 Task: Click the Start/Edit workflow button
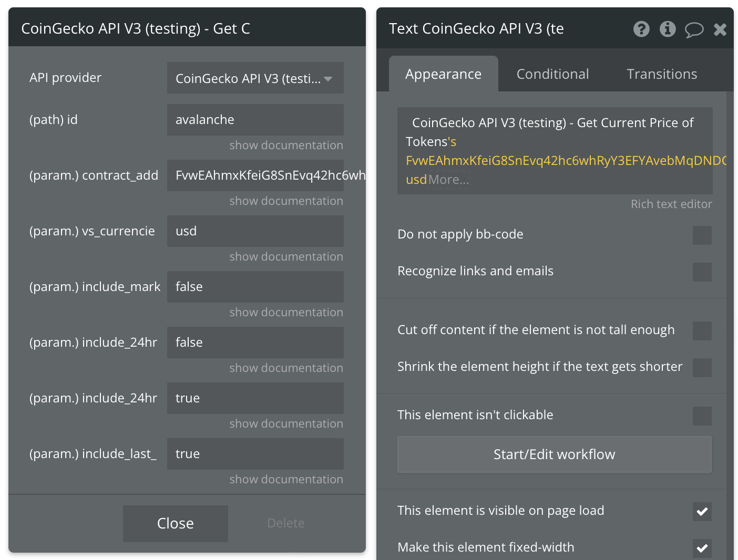tap(555, 454)
